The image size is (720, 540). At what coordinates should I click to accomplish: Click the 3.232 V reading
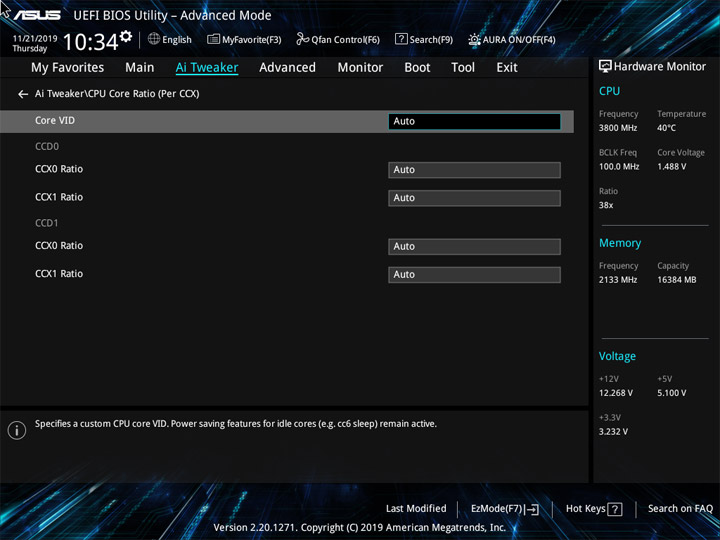(x=613, y=432)
